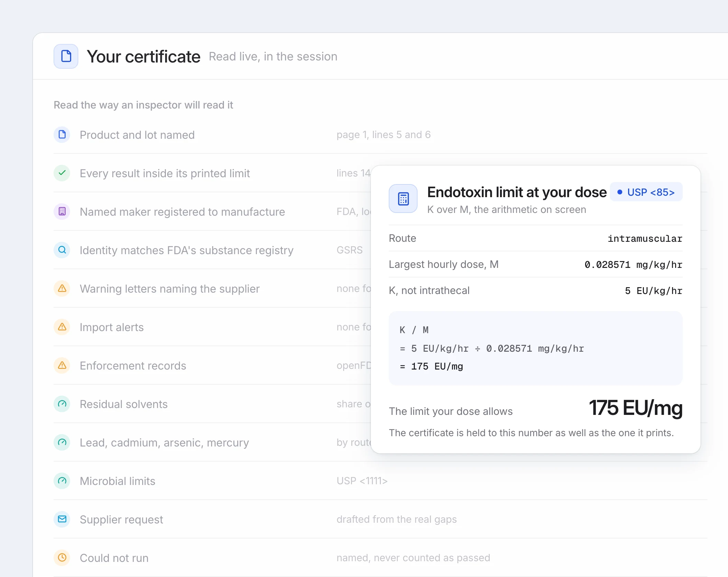Image resolution: width=728 pixels, height=577 pixels.
Task: Click the K / M calculation box
Action: pos(535,348)
